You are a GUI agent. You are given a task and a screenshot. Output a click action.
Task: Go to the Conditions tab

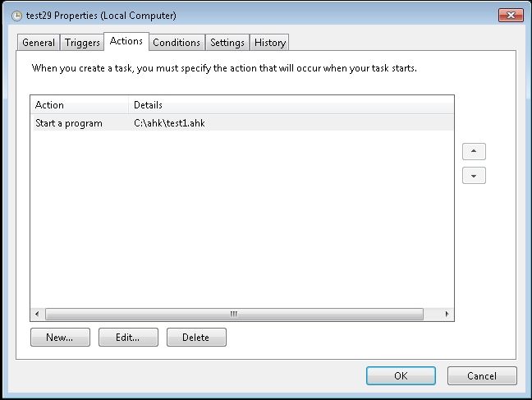click(177, 43)
